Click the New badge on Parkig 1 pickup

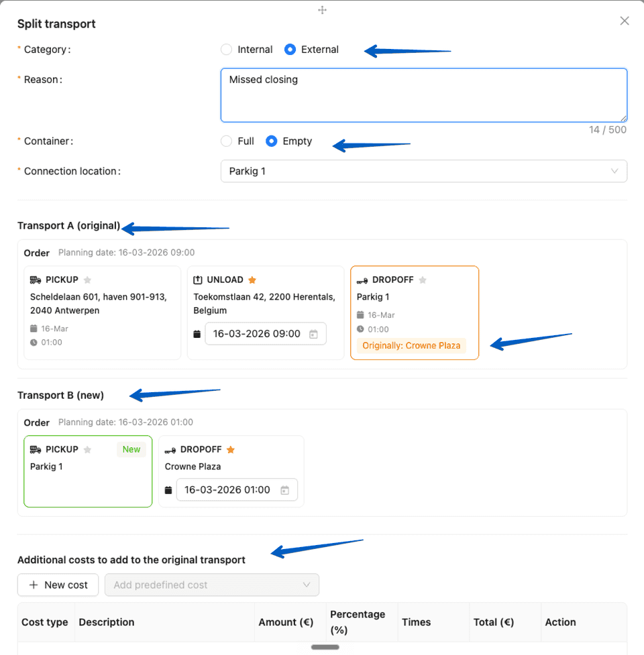tap(131, 449)
